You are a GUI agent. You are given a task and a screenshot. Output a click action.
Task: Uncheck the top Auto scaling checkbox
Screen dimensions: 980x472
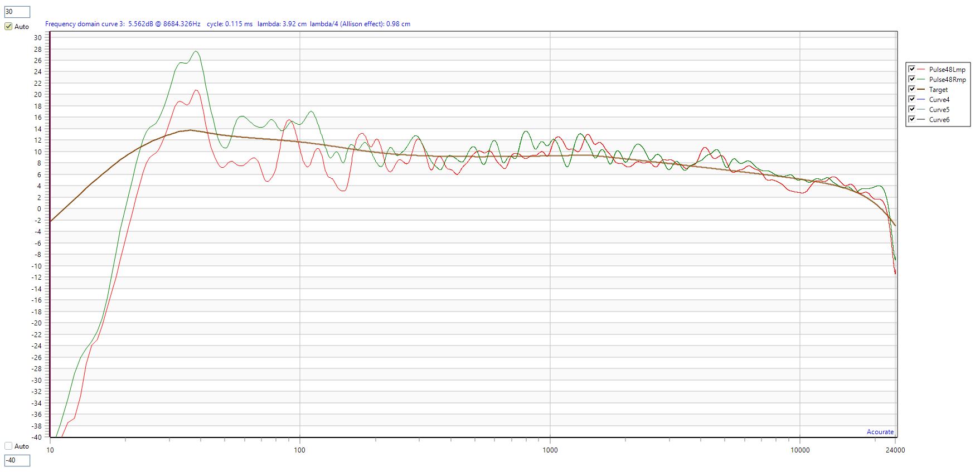(8, 26)
